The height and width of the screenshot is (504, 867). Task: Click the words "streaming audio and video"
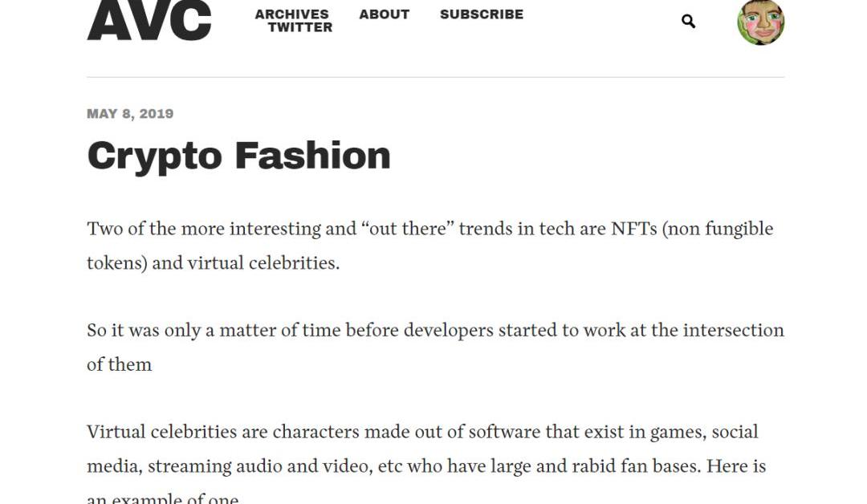[258, 466]
